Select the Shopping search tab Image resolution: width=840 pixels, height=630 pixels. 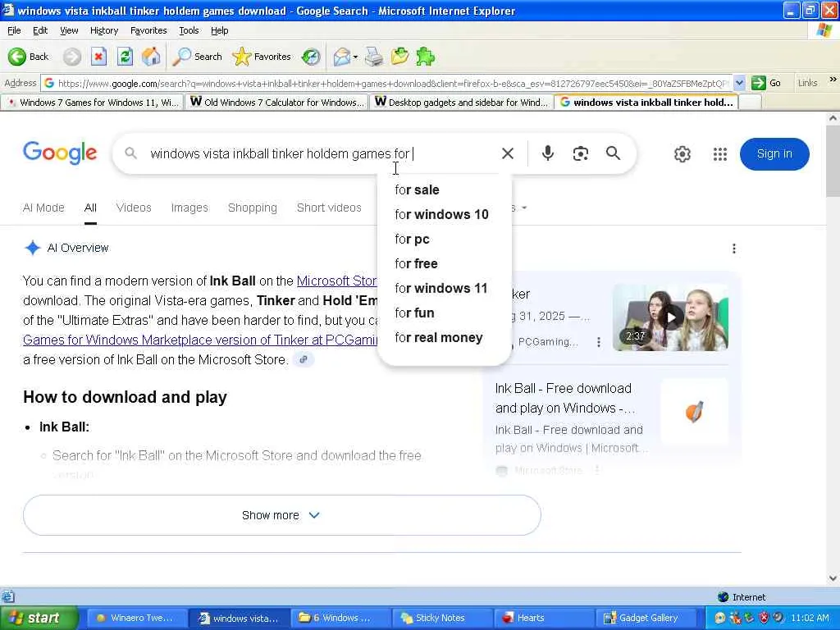(x=253, y=208)
